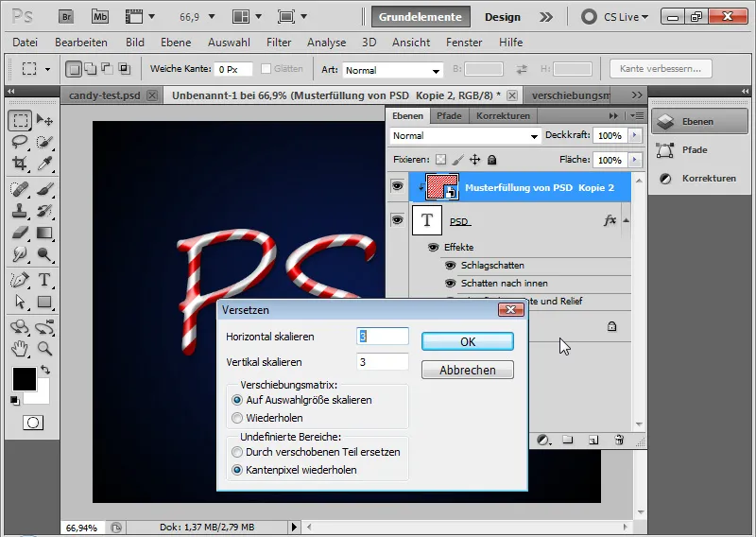Select the Eyedropper tool
This screenshot has height=537, width=756.
[44, 164]
